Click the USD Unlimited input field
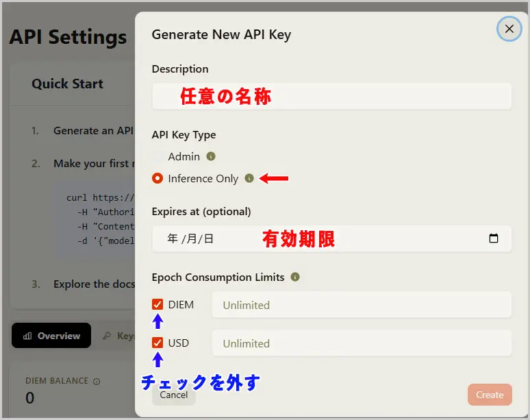The height and width of the screenshot is (420, 530). click(362, 343)
